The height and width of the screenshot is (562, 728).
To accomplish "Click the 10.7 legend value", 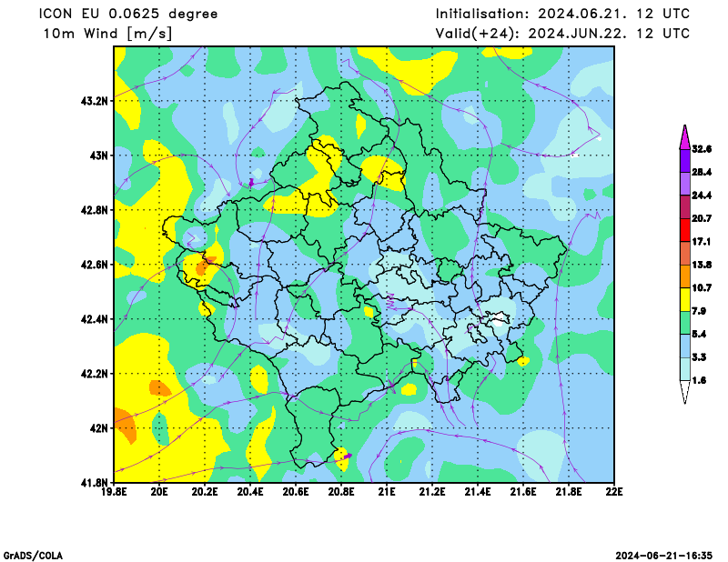I will (x=702, y=288).
